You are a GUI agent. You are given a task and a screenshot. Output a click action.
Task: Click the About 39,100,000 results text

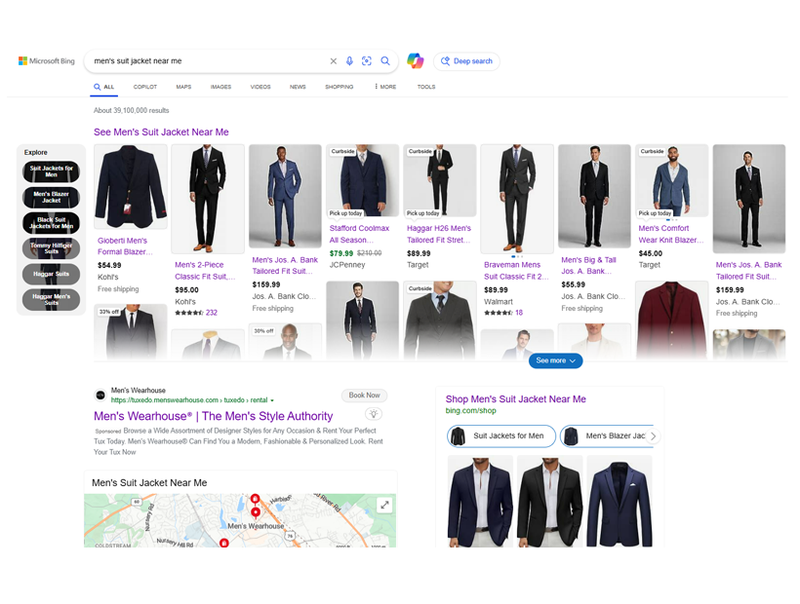click(131, 111)
